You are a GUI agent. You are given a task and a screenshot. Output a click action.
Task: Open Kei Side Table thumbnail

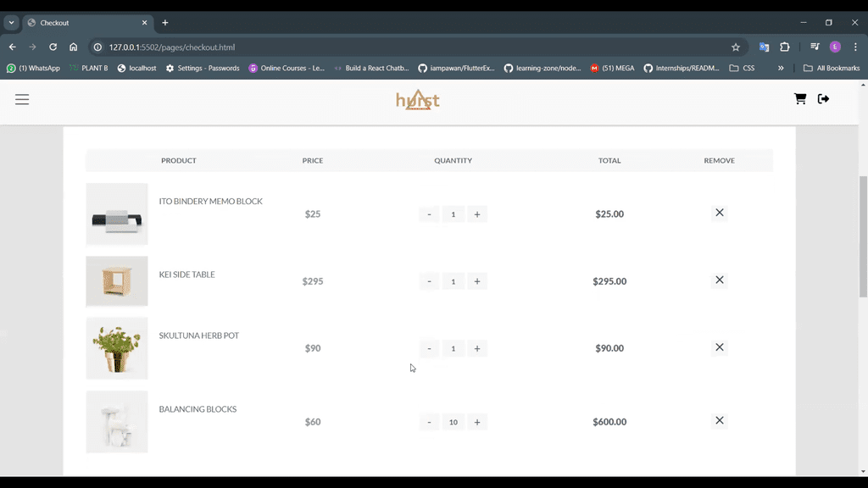pyautogui.click(x=117, y=281)
